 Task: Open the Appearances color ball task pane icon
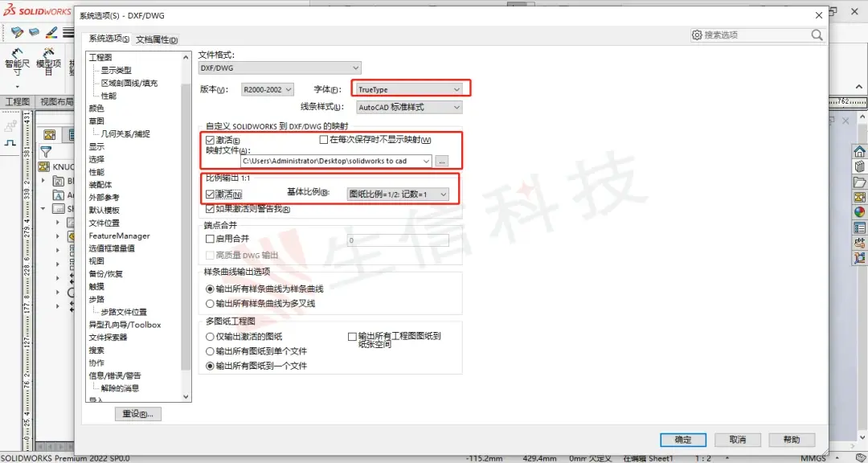tap(859, 212)
